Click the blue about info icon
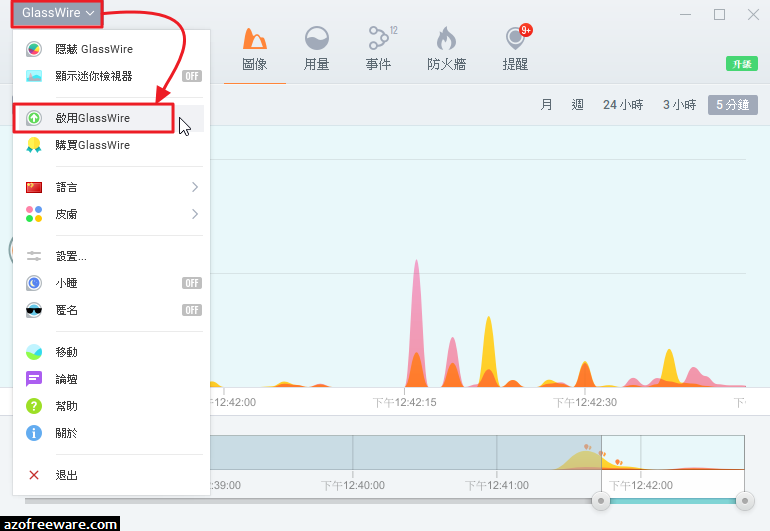 tap(34, 433)
